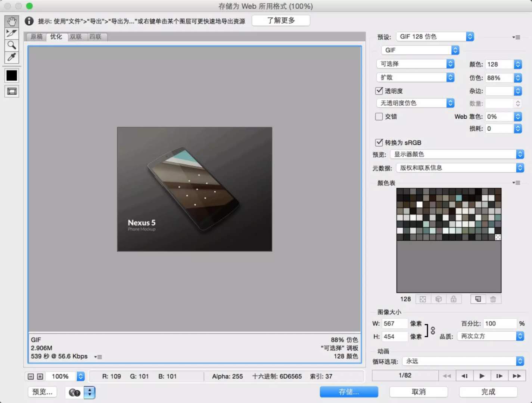Switch to the 原稿 tab
532x403 pixels.
pyautogui.click(x=37, y=37)
